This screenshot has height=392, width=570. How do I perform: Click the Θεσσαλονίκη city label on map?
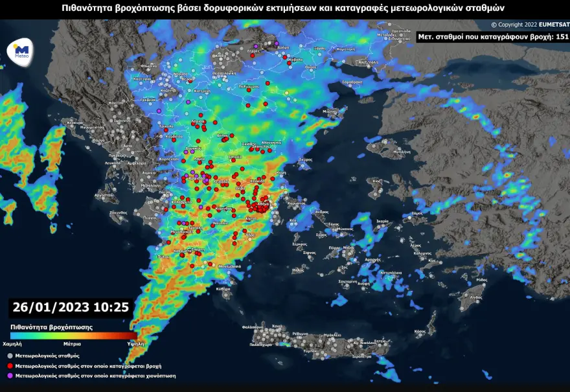[223, 73]
